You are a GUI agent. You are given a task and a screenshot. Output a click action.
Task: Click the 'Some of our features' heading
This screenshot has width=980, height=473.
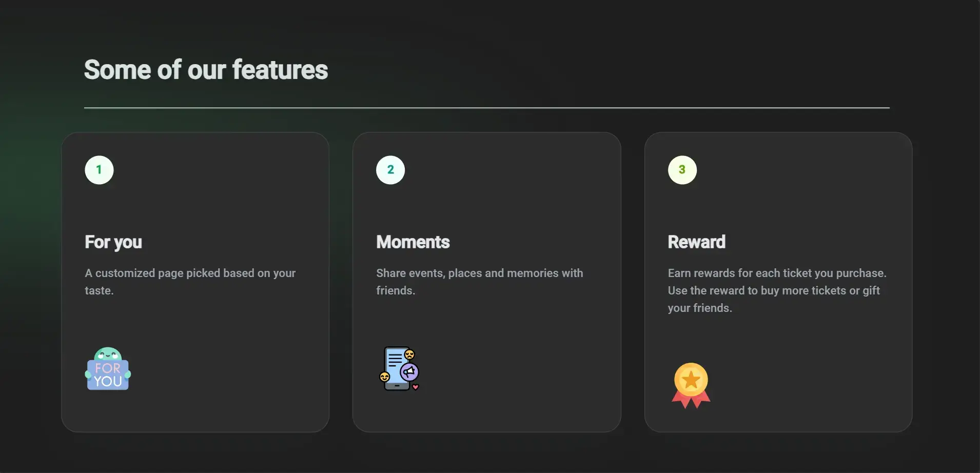[206, 70]
